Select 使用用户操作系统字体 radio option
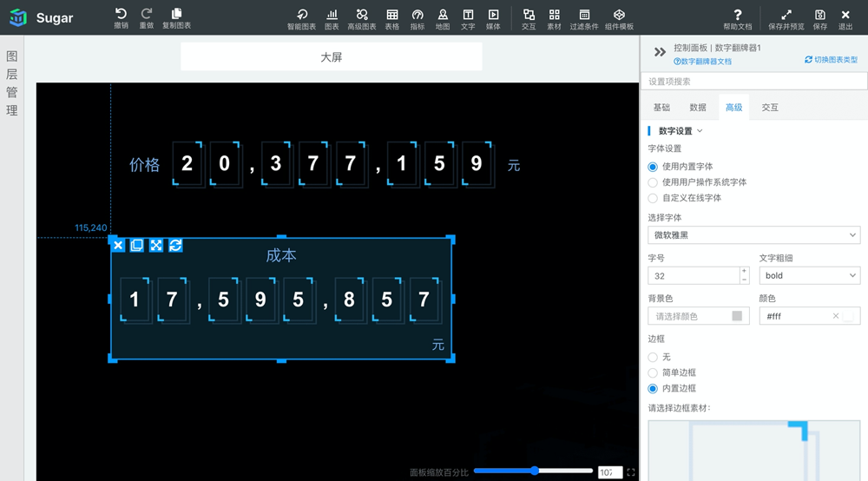Image resolution: width=868 pixels, height=481 pixels. pos(653,182)
